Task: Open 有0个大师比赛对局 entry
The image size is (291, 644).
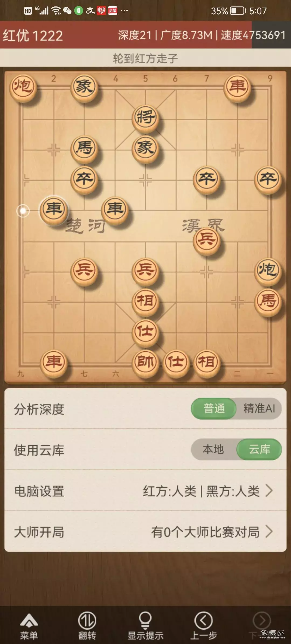Action: 205,532
